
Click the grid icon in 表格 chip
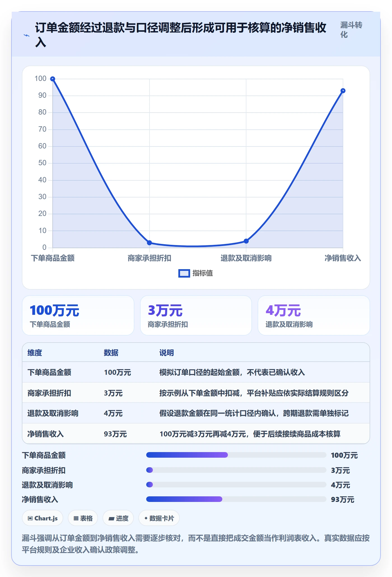[76, 518]
